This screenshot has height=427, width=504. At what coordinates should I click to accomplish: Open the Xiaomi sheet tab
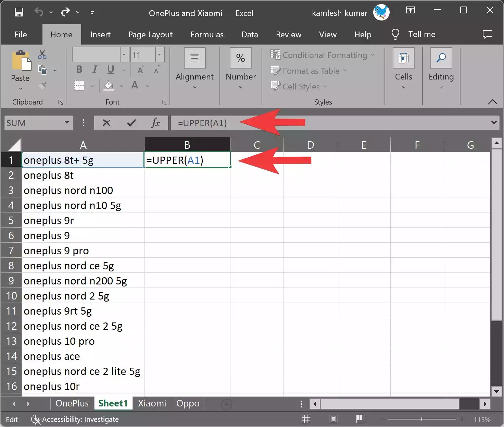[x=152, y=403]
